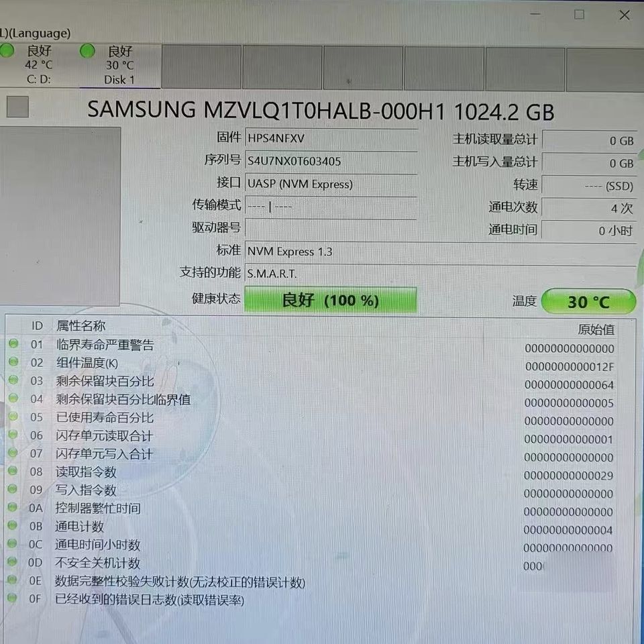The height and width of the screenshot is (644, 644).
Task: Click the interface field UASP (NVM Express)
Action: tap(331, 184)
